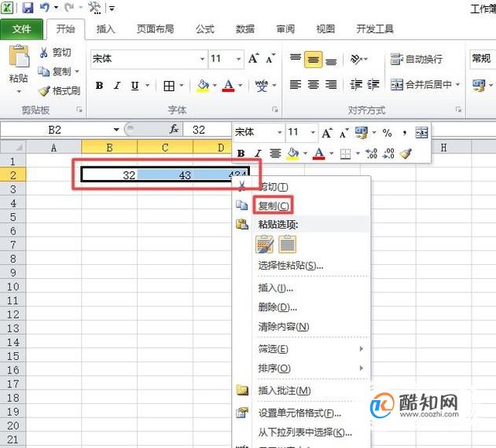The width and height of the screenshot is (496, 448).
Task: Click the Save icon in quick access toolbar
Action: (x=28, y=8)
